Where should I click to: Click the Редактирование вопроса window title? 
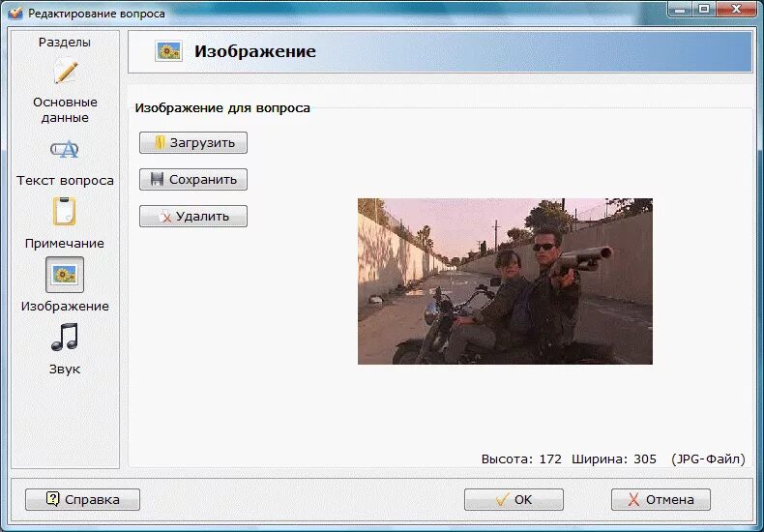tap(97, 14)
